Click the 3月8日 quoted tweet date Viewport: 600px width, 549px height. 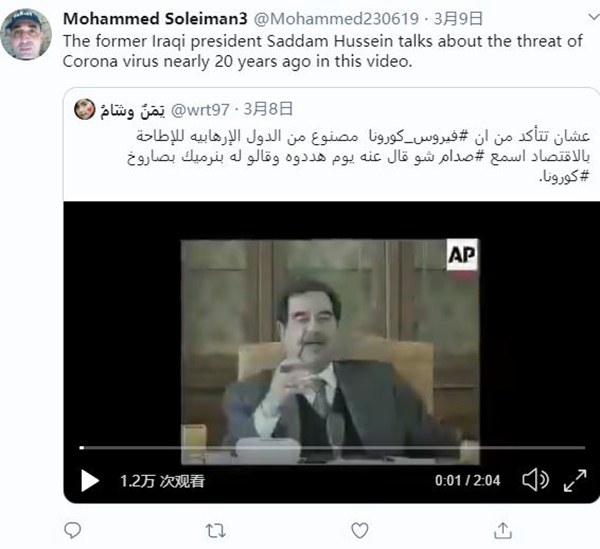tap(268, 109)
